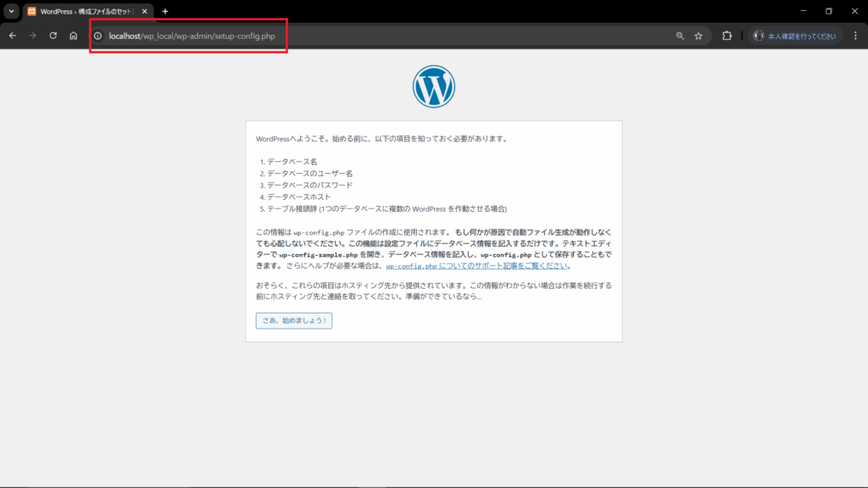
Task: Reload the WordPress setup page
Action: click(x=53, y=36)
